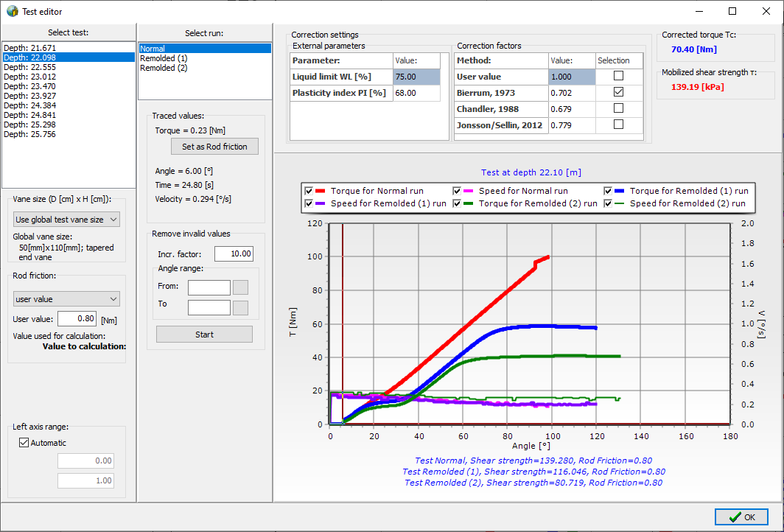Click magenta Speed for Normal run legend swatch
The width and height of the screenshot is (784, 532).
[x=469, y=191]
